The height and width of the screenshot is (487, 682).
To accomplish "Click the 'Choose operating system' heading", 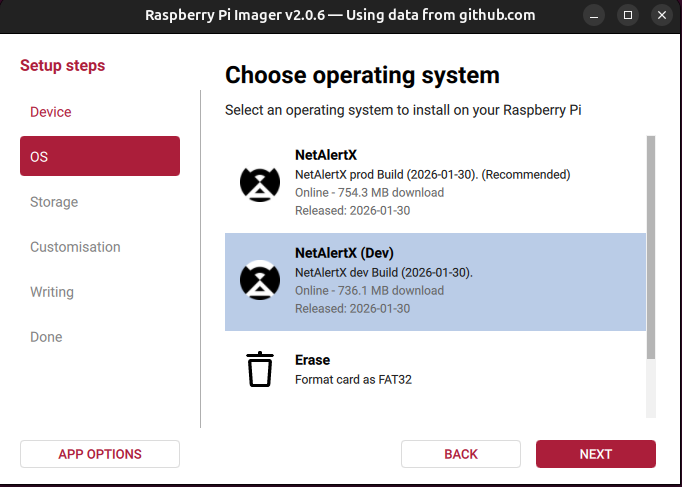I will 362,75.
